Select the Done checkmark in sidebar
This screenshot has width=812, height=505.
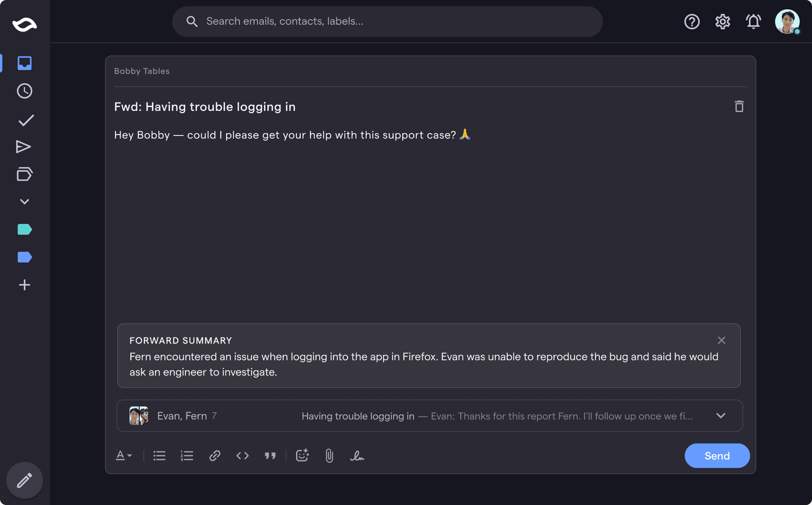pos(25,120)
